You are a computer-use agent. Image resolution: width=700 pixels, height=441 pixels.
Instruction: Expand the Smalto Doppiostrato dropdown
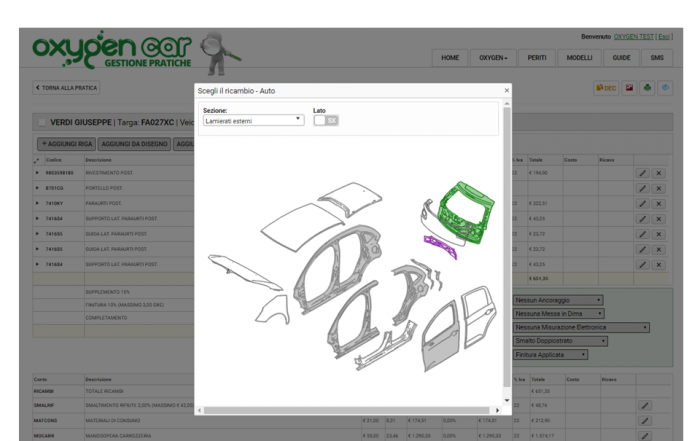[x=560, y=341]
